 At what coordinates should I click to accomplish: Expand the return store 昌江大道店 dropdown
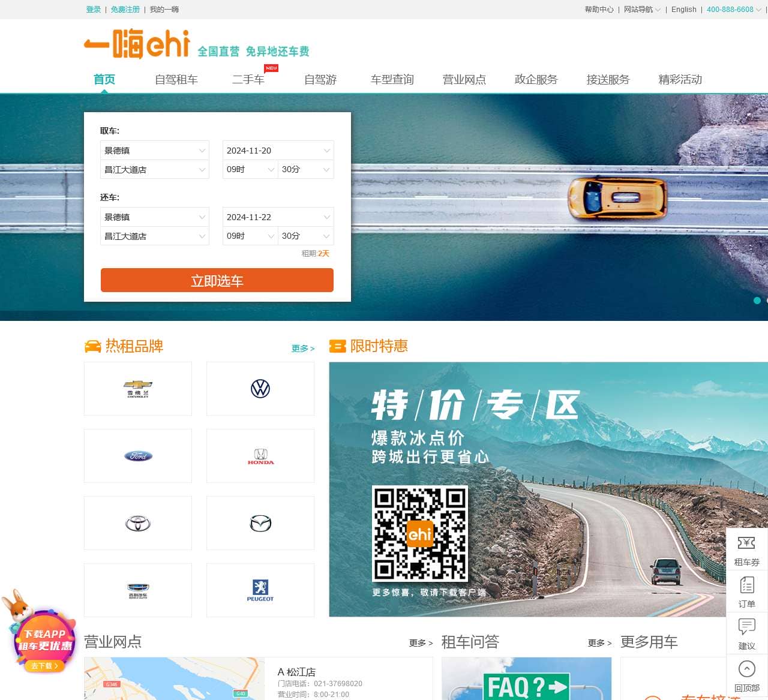155,236
